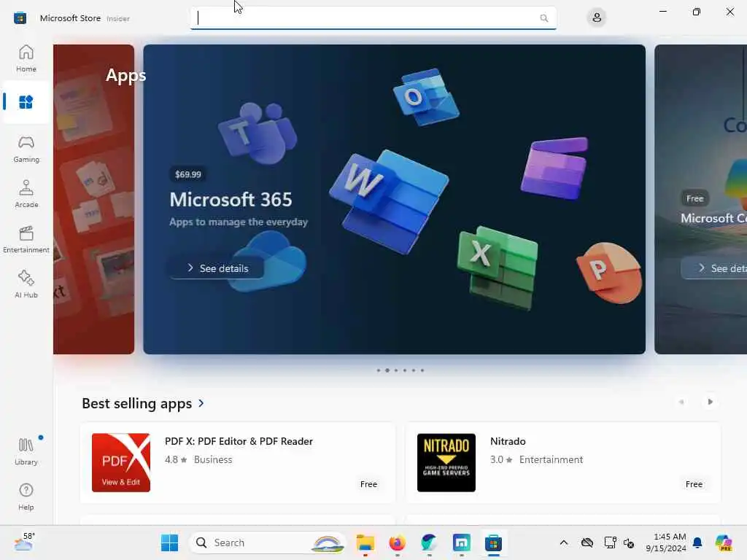Show next best selling apps
The height and width of the screenshot is (560, 747).
coord(710,402)
